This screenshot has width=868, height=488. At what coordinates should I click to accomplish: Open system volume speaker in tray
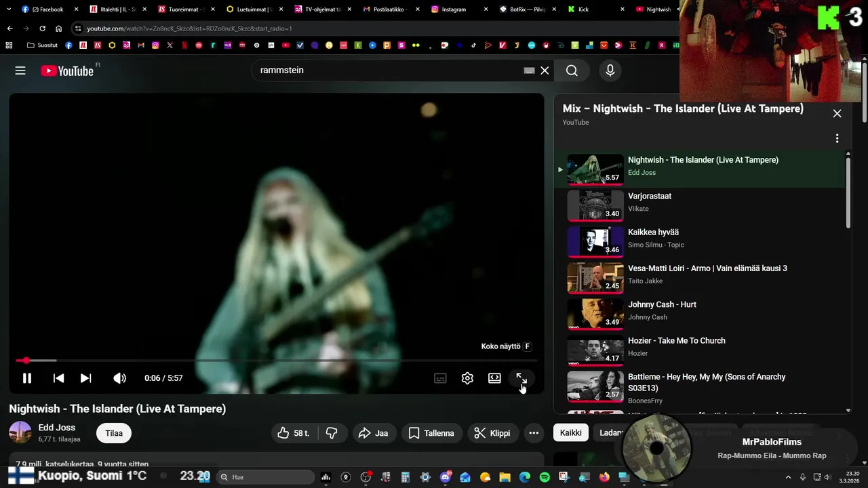pyautogui.click(x=827, y=477)
